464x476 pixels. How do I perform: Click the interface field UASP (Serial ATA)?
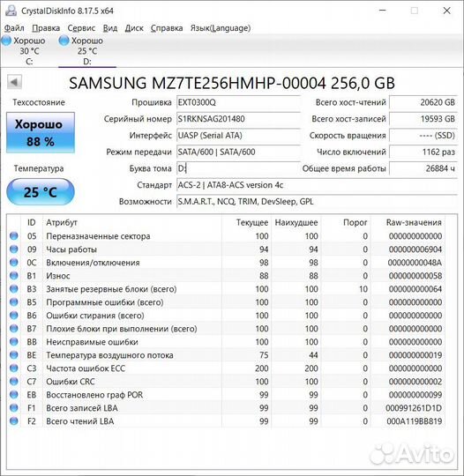[x=238, y=136]
